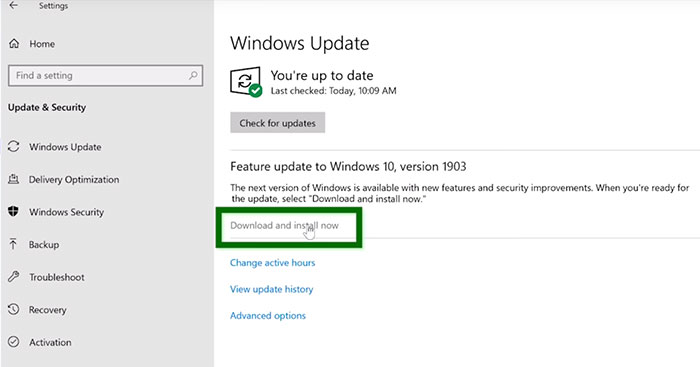Click Download and install now link
Image resolution: width=700 pixels, height=367 pixels.
(284, 225)
